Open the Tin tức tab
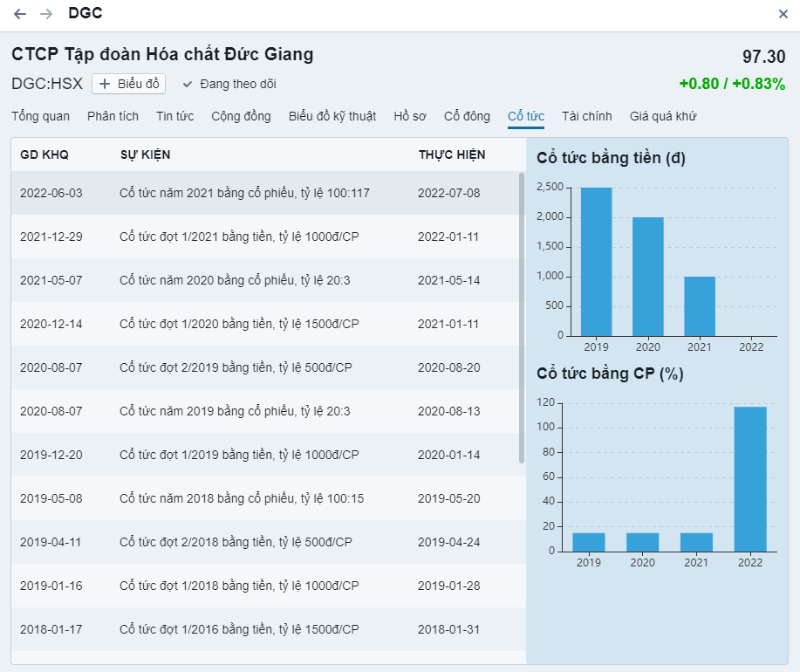The height and width of the screenshot is (672, 800). click(174, 116)
